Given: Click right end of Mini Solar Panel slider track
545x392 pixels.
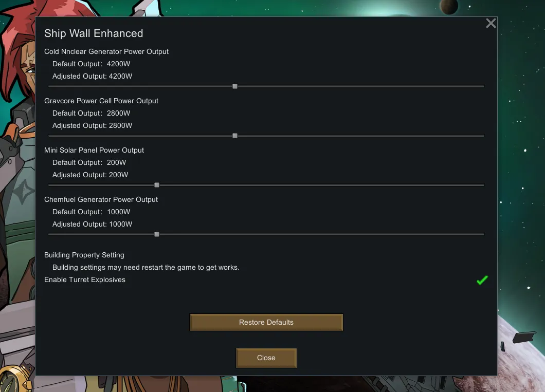Looking at the screenshot, I should pyautogui.click(x=482, y=185).
